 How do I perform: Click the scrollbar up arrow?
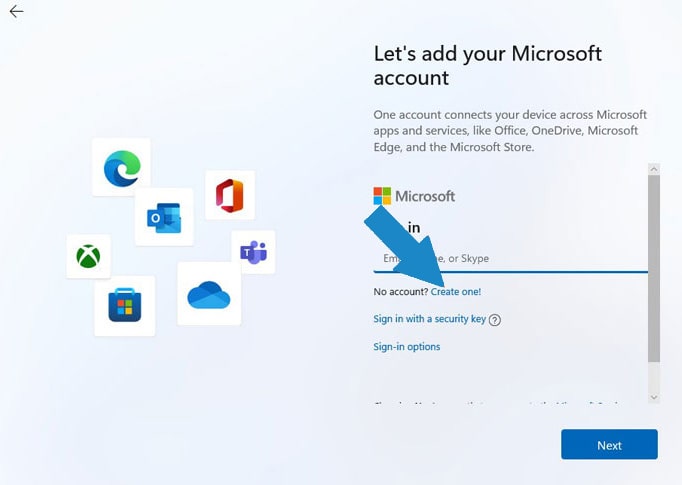[x=654, y=170]
